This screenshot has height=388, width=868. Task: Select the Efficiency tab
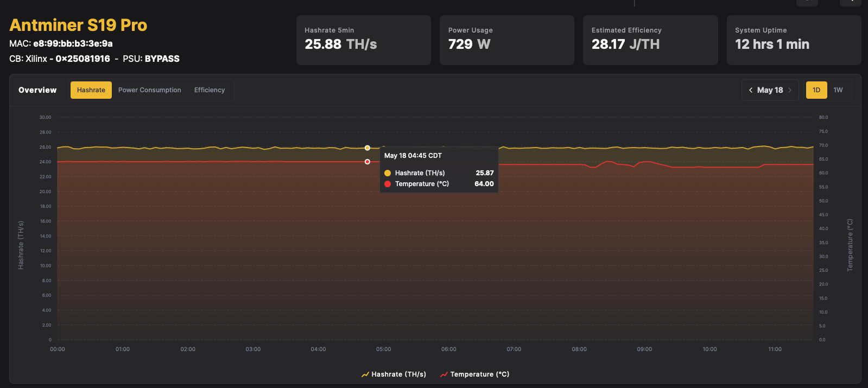210,90
